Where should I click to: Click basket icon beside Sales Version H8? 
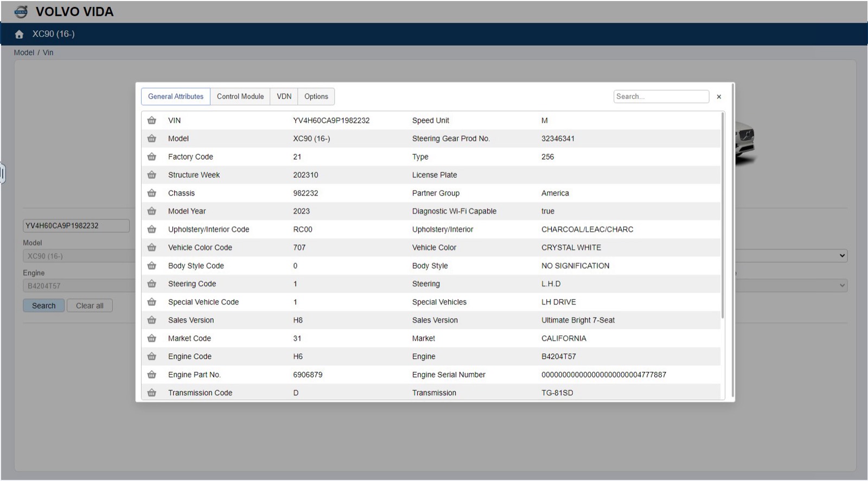point(152,320)
